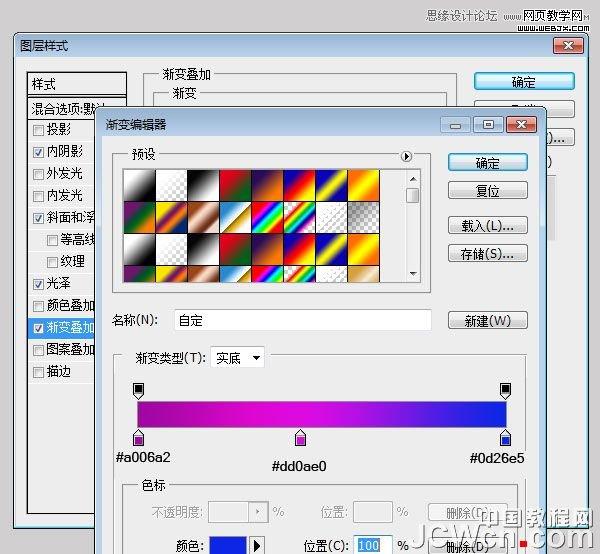Maximize the Gradient Editor window
Viewport: 600px width, 554px height.
(488, 125)
